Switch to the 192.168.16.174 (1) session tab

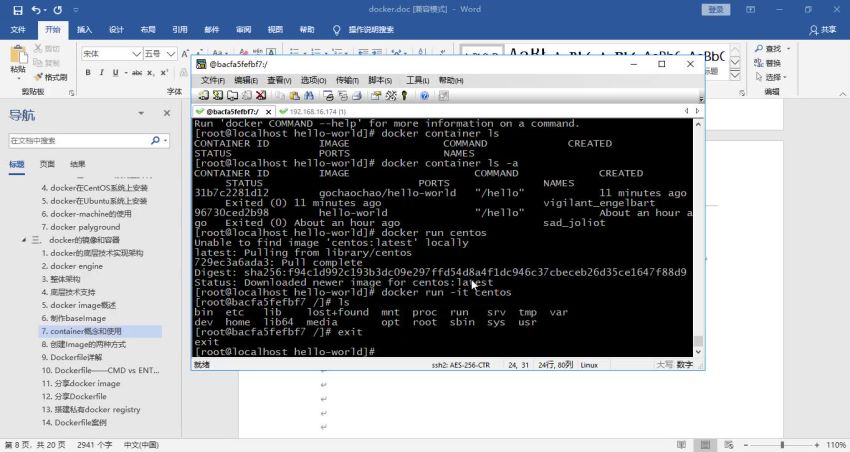click(x=313, y=112)
